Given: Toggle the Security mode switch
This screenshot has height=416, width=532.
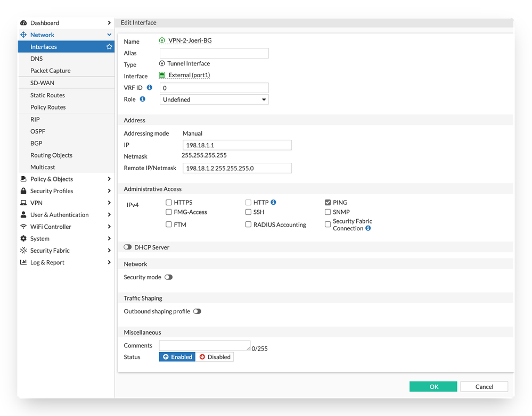Looking at the screenshot, I should coord(169,277).
